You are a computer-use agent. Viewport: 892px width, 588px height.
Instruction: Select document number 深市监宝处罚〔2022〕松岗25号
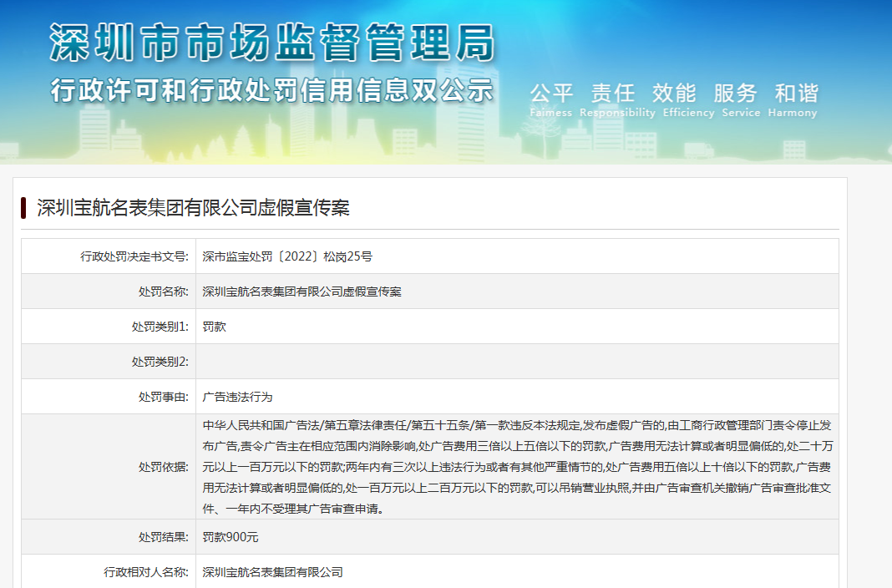tap(287, 256)
